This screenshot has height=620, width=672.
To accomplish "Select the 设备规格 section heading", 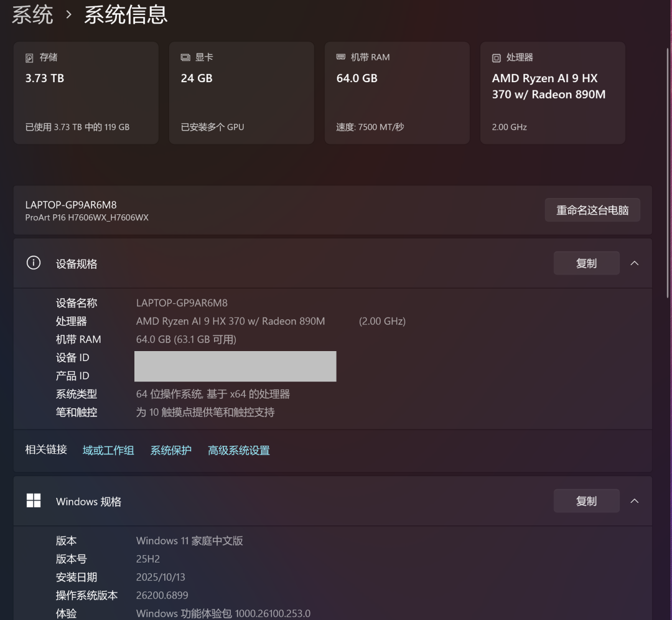I will tap(77, 264).
